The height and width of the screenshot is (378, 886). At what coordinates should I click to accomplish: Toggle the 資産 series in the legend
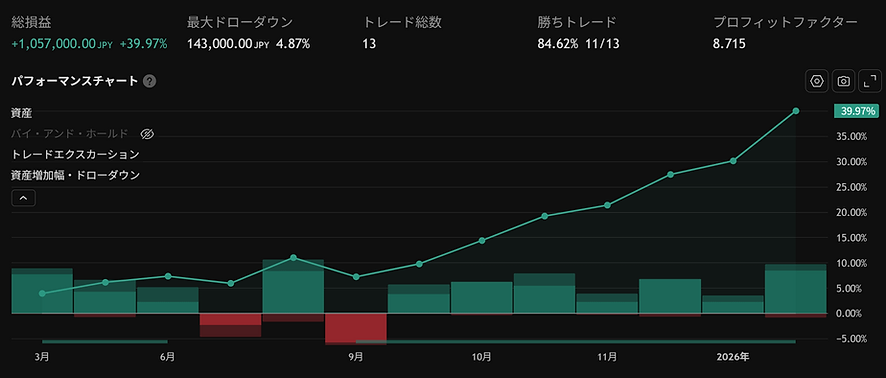[x=21, y=113]
